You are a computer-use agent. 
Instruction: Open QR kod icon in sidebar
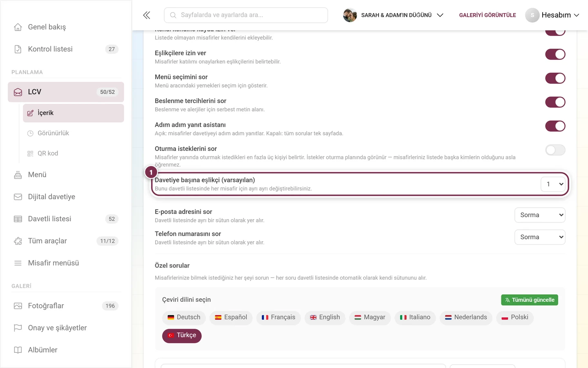point(30,153)
